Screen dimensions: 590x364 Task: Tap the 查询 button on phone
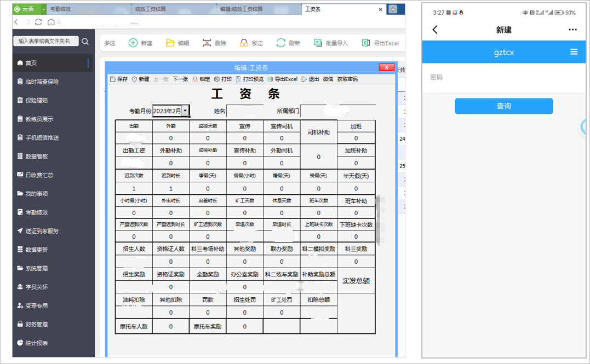click(504, 106)
